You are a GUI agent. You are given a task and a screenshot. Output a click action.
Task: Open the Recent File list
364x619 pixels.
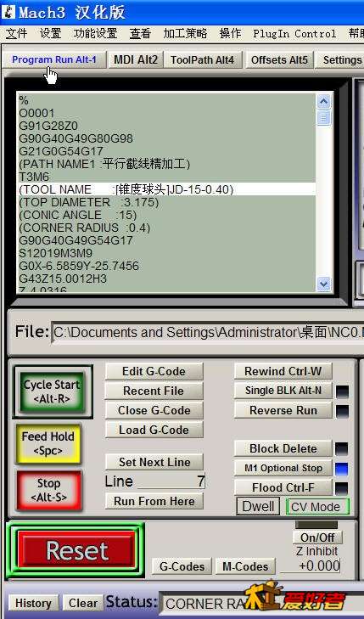tap(154, 391)
